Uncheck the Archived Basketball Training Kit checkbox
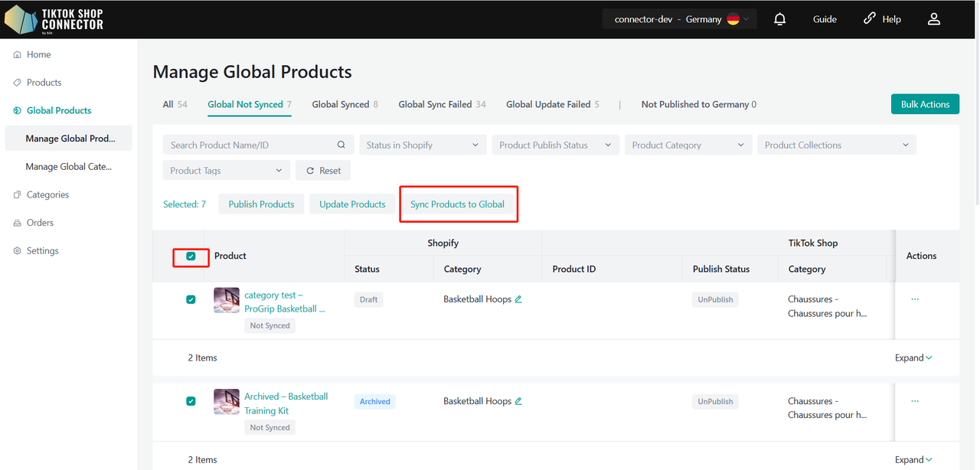The width and height of the screenshot is (980, 470). click(191, 401)
